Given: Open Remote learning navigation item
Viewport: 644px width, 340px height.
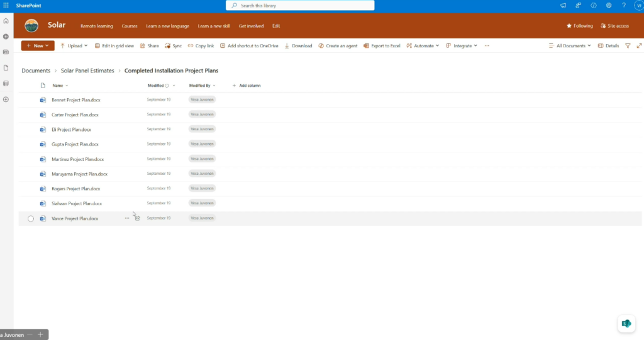Looking at the screenshot, I should 96,26.
